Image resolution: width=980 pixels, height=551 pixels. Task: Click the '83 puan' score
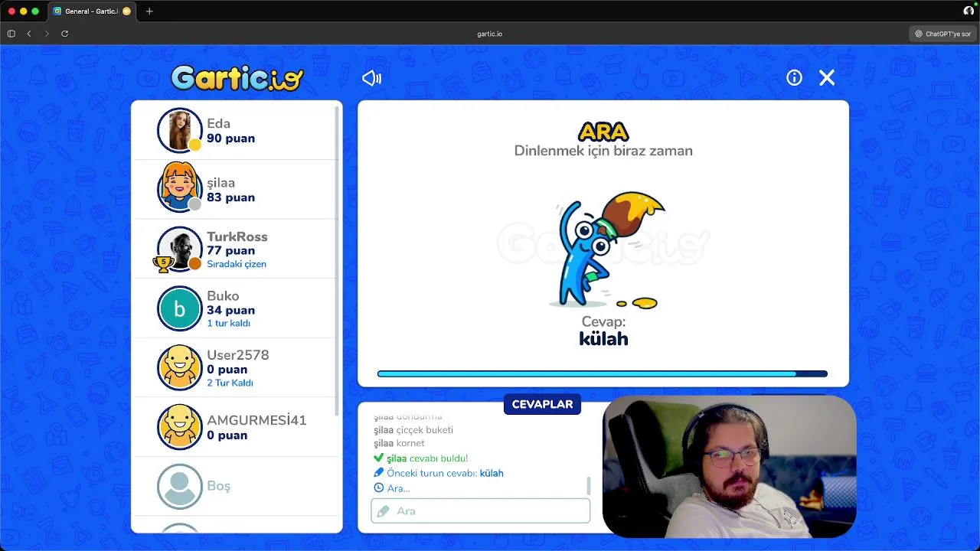230,197
